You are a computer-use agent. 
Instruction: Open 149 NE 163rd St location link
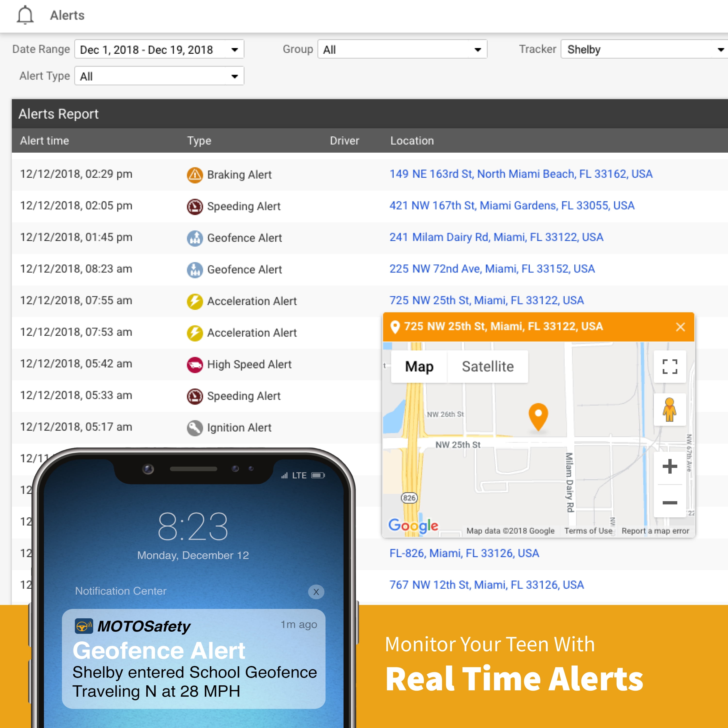pyautogui.click(x=521, y=174)
